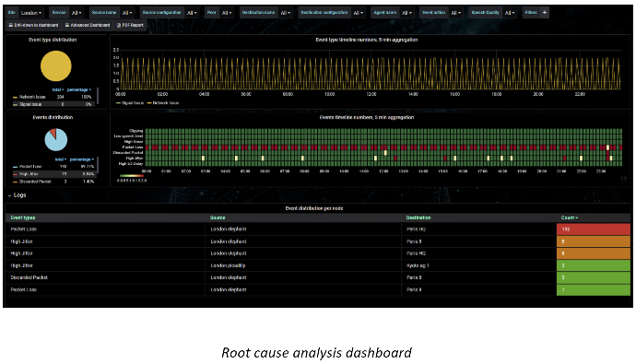This screenshot has width=636, height=364.
Task: Sort events distribution legend by percentage
Action: coord(82,159)
